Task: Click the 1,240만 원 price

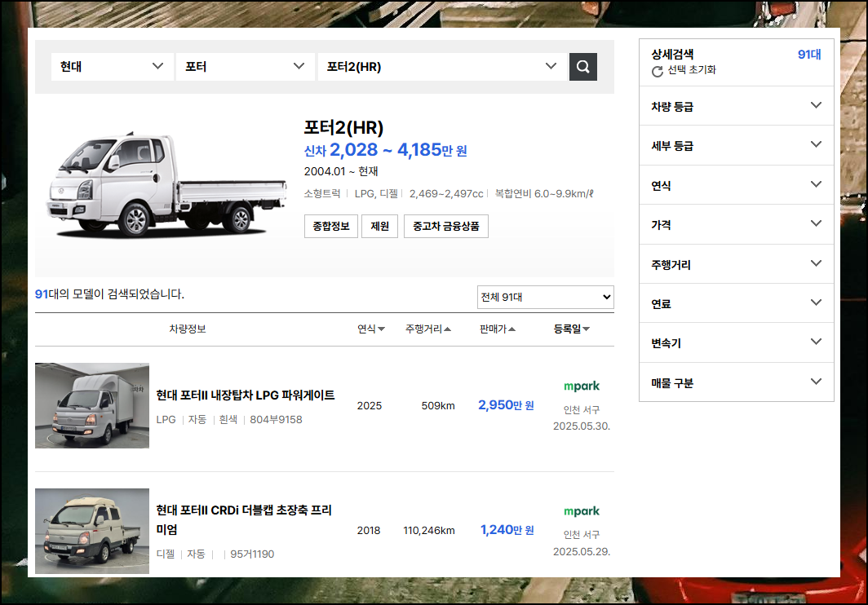Action: point(507,530)
